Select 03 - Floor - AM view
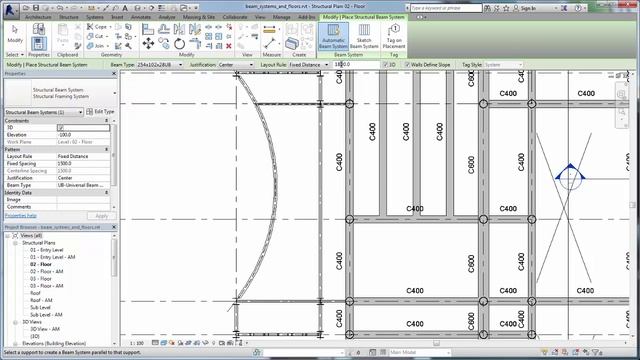Image resolution: width=640 pixels, height=360 pixels. pos(47,286)
